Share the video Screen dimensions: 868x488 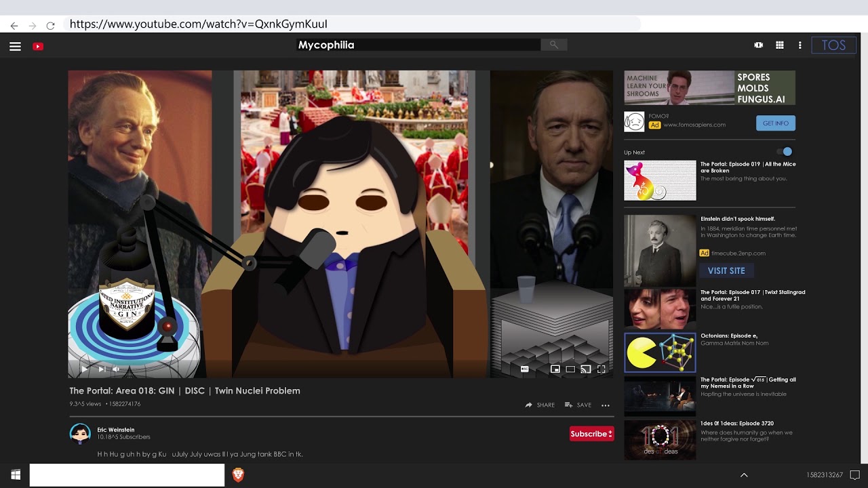[540, 405]
